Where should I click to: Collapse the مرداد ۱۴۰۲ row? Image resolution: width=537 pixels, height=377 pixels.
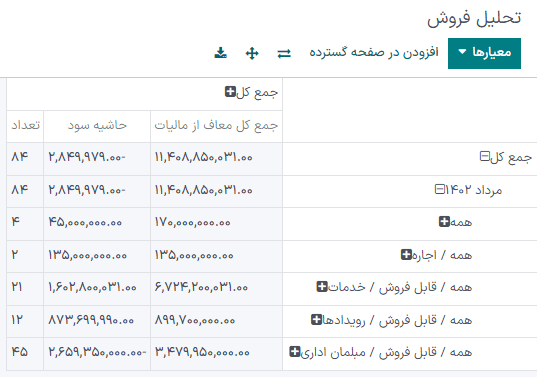tap(468, 190)
